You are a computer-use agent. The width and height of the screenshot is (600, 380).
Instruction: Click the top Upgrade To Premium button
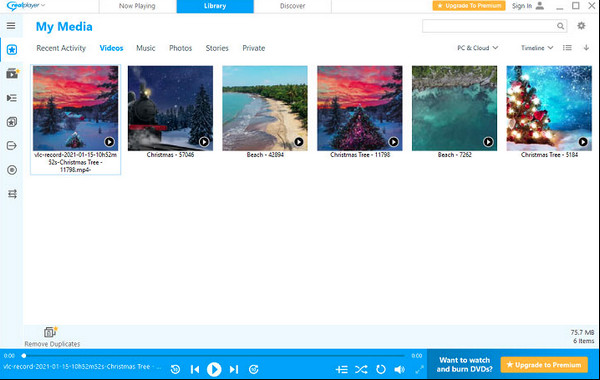pyautogui.click(x=469, y=6)
